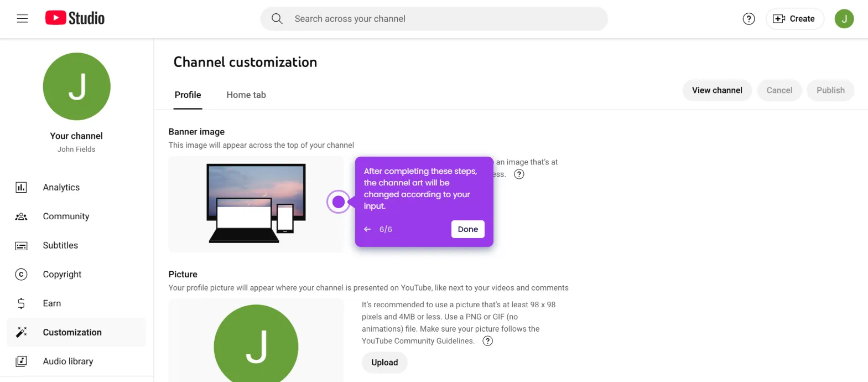Go back using the tooltip left arrow

pyautogui.click(x=367, y=229)
